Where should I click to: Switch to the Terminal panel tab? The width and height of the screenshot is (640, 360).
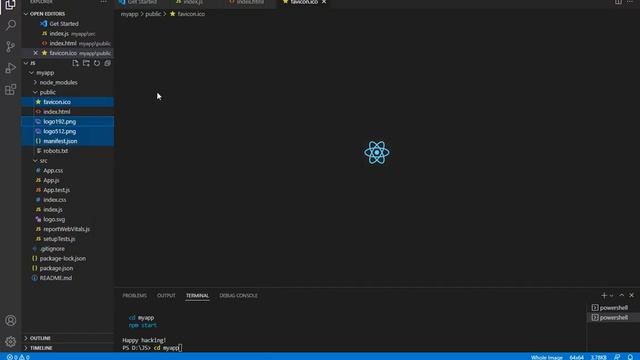pos(198,296)
